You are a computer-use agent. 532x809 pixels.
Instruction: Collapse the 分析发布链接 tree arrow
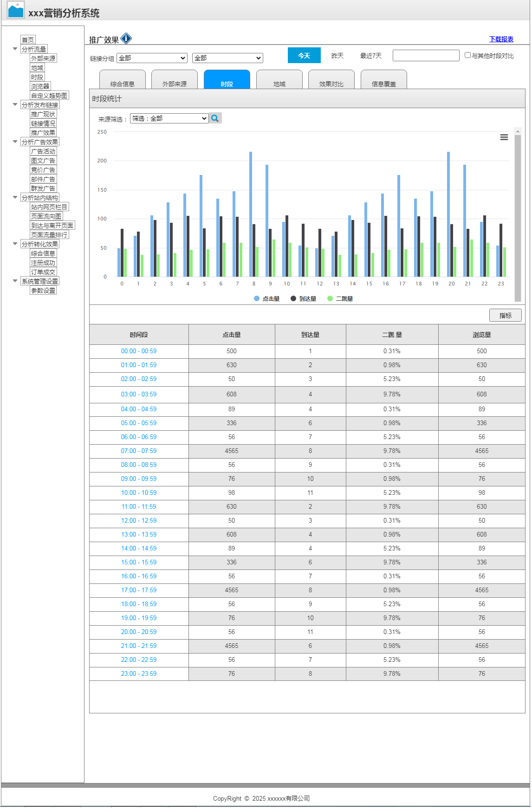pyautogui.click(x=15, y=104)
